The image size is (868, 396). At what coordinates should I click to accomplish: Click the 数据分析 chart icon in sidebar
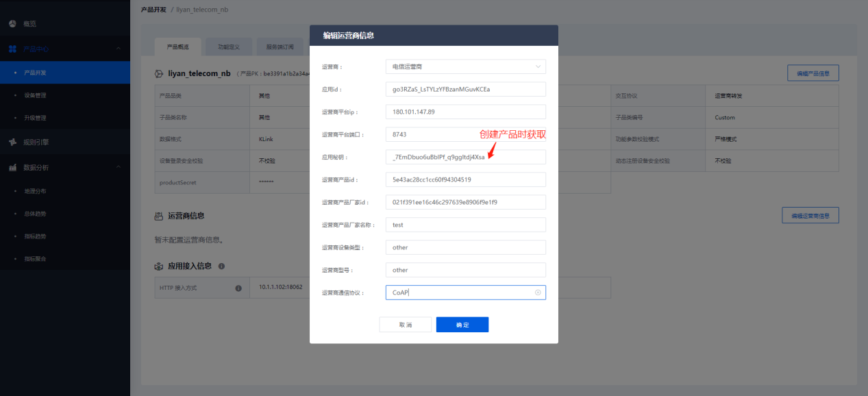coord(12,167)
